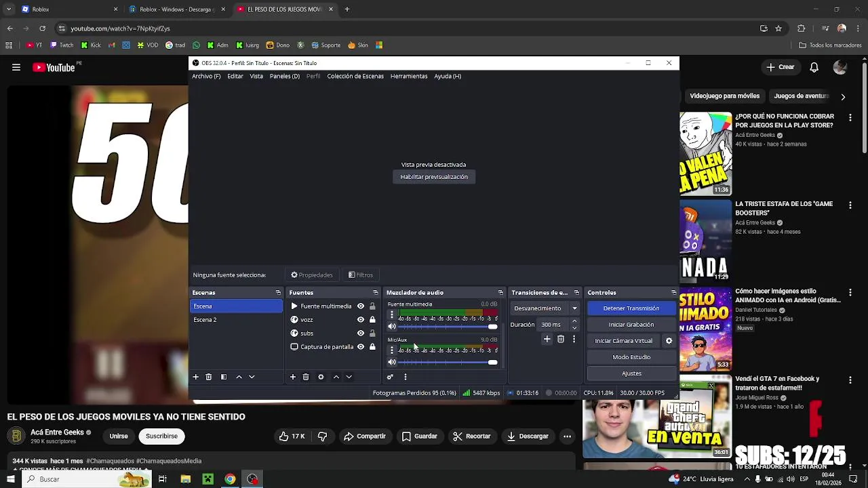Increase transition Duración value

click(x=574, y=321)
